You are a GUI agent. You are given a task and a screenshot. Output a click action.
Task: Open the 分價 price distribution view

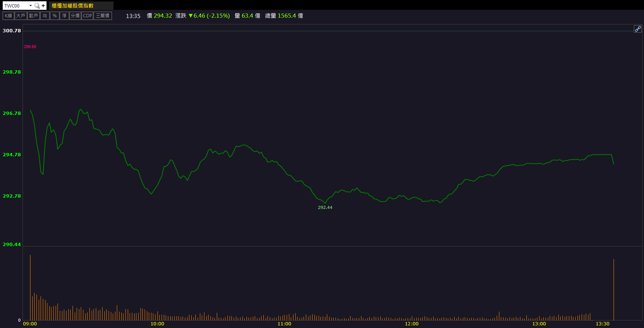pyautogui.click(x=75, y=16)
